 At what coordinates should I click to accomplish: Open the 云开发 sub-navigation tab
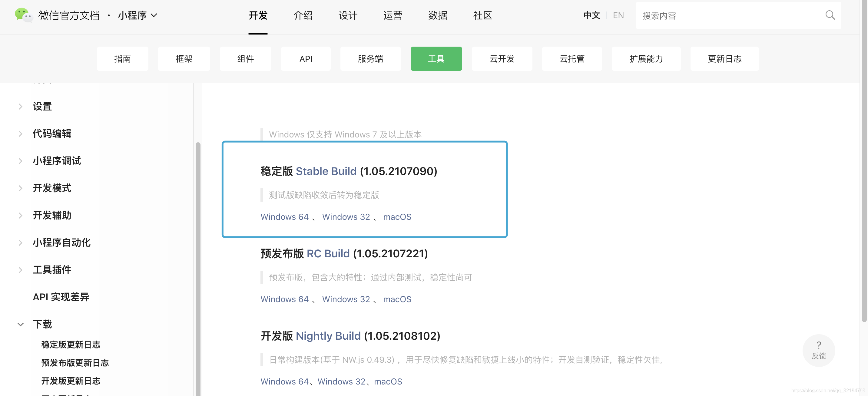[502, 59]
